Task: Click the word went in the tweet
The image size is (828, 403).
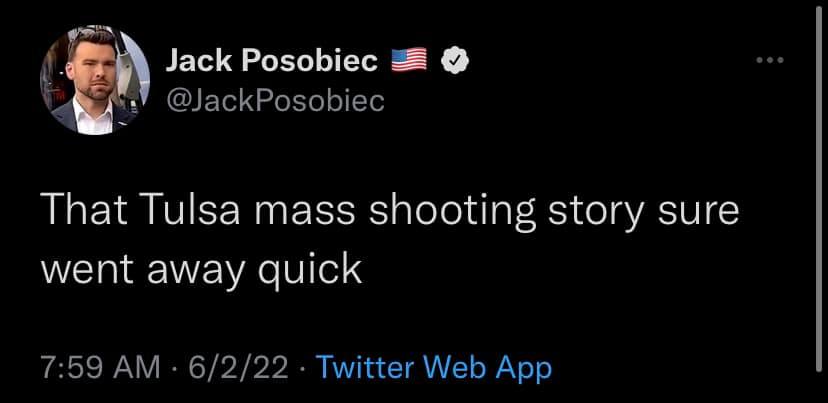Action: click(x=83, y=269)
